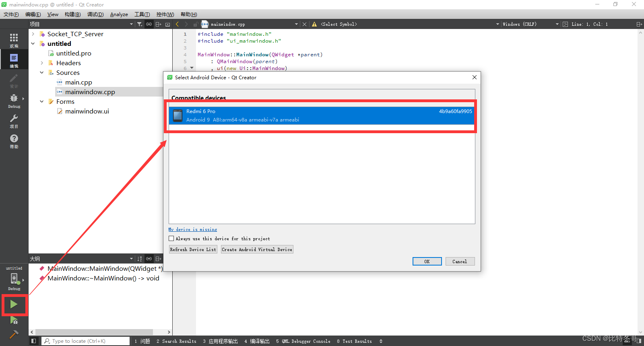Image resolution: width=644 pixels, height=346 pixels.
Task: Open the Projects wrench mode icon
Action: point(14,120)
